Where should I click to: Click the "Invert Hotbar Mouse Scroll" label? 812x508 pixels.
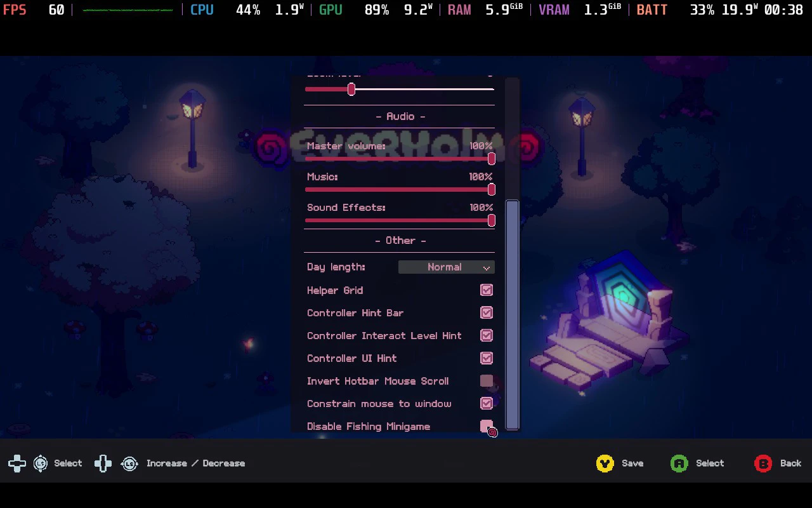[378, 381]
